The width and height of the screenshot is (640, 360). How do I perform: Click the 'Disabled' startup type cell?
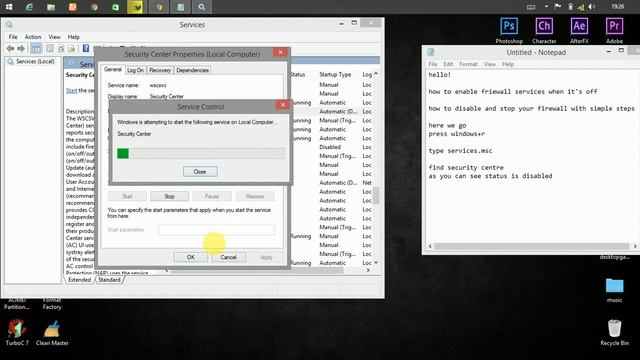tap(330, 147)
